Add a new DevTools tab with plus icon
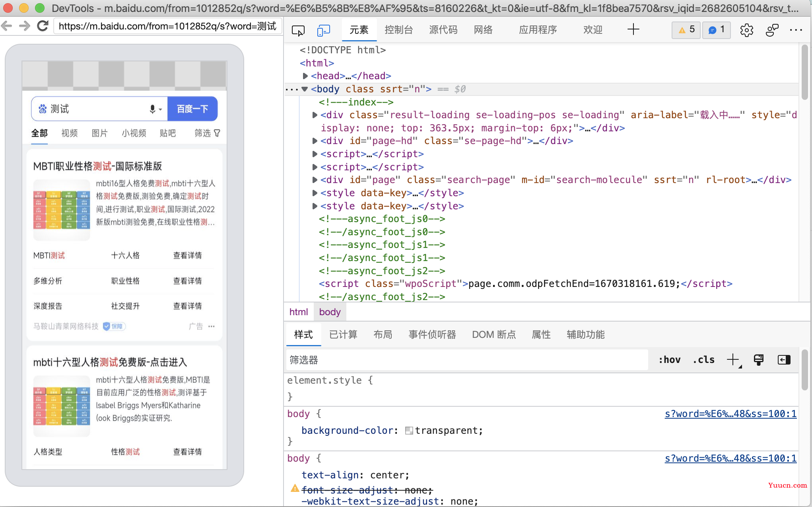 pos(633,29)
